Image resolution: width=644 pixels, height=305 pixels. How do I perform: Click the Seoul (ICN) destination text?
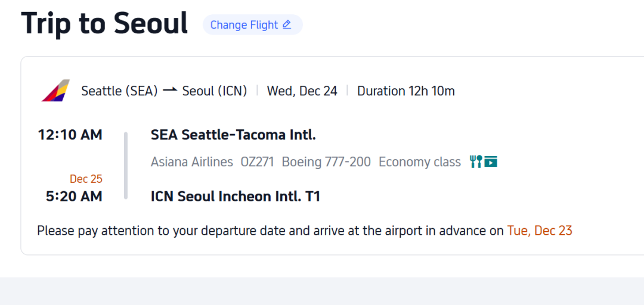click(x=215, y=91)
